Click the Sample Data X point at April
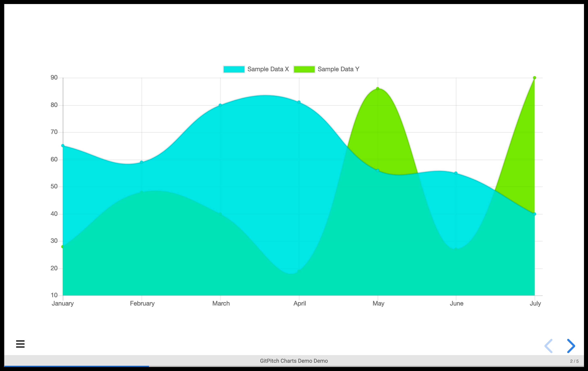Image resolution: width=588 pixels, height=371 pixels. click(x=299, y=102)
